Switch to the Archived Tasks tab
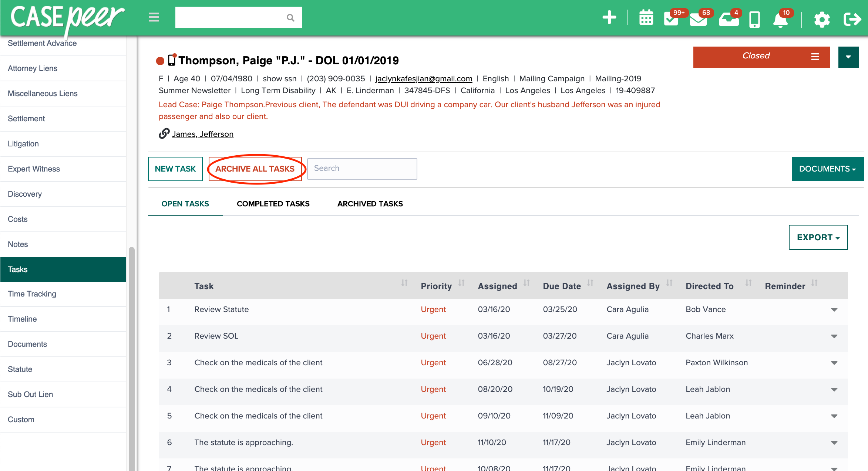The width and height of the screenshot is (868, 471). (370, 204)
